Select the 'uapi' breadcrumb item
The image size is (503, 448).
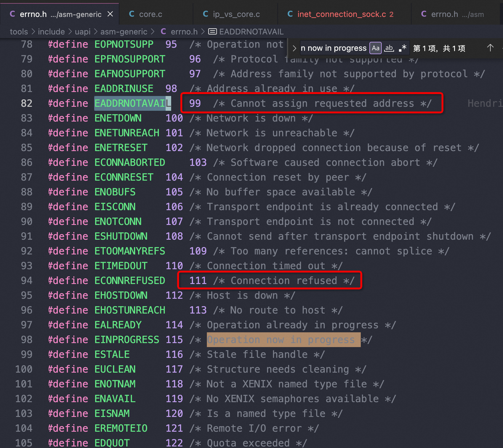click(82, 32)
